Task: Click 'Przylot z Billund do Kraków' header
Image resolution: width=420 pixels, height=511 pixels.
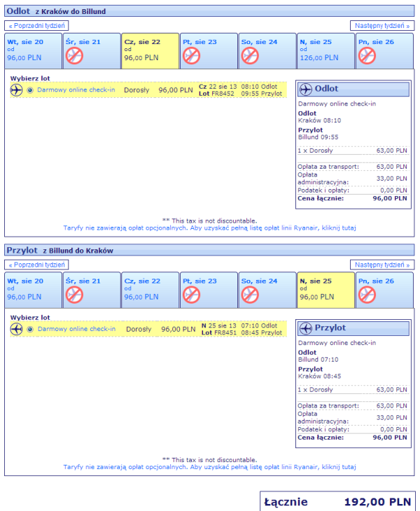Action: (209, 251)
